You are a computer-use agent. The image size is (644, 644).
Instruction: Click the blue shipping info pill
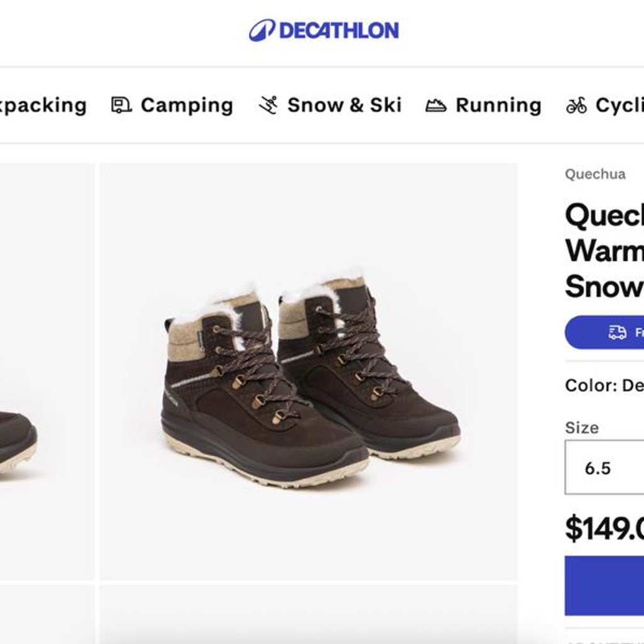[x=604, y=332]
